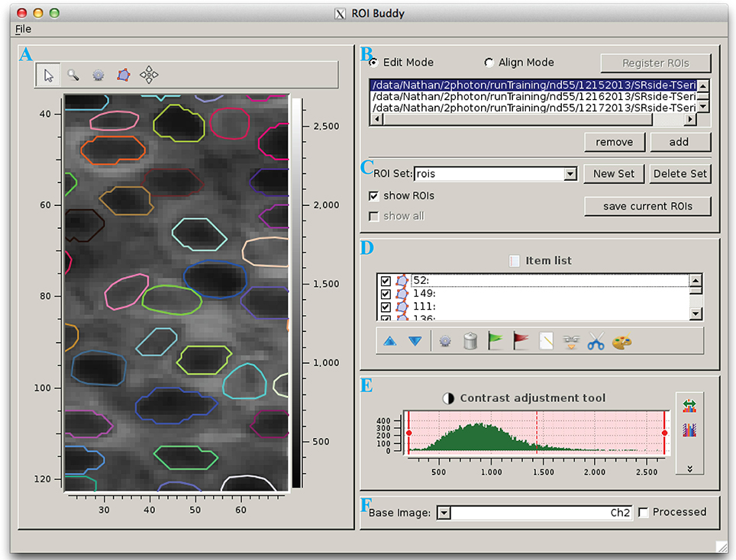
Task: Uncheck ROI item 111 checkbox
Action: pyautogui.click(x=386, y=307)
